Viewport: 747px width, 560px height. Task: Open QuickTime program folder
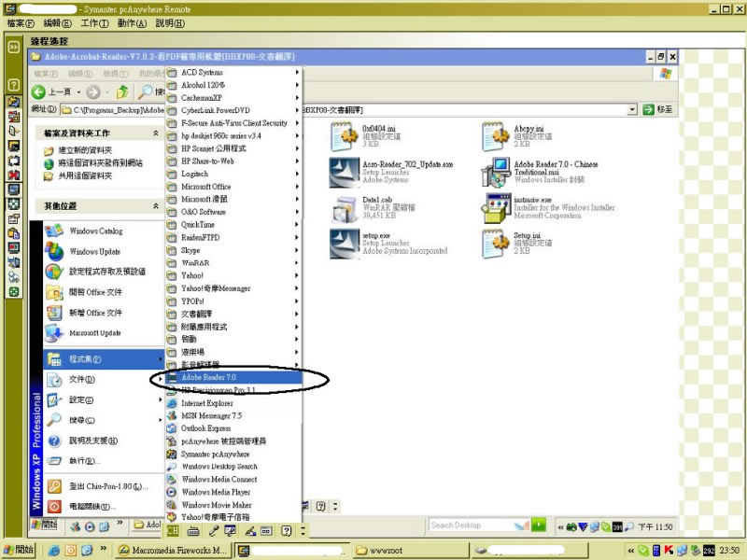(x=233, y=225)
